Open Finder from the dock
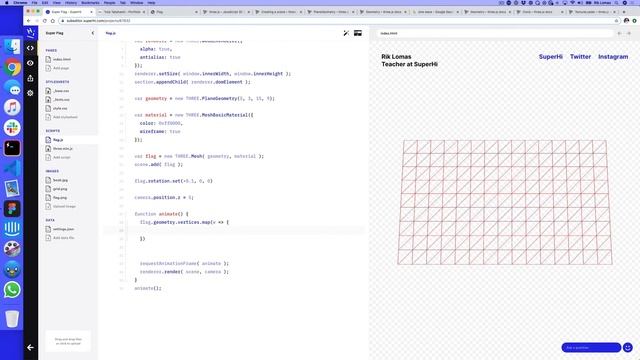This screenshot has height=360, width=640. pos(12,47)
